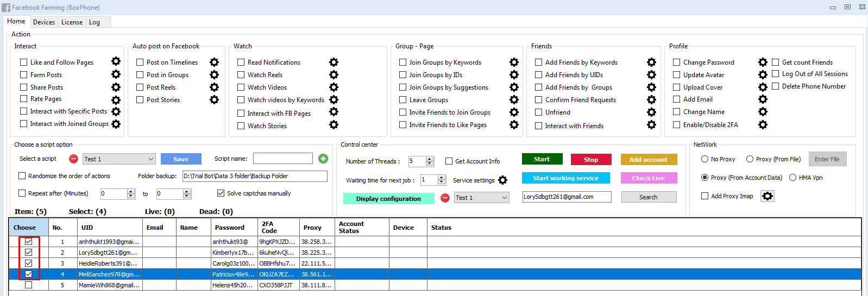Open settings gear for Leave Groups
This screenshot has height=296, width=868.
pyautogui.click(x=514, y=99)
